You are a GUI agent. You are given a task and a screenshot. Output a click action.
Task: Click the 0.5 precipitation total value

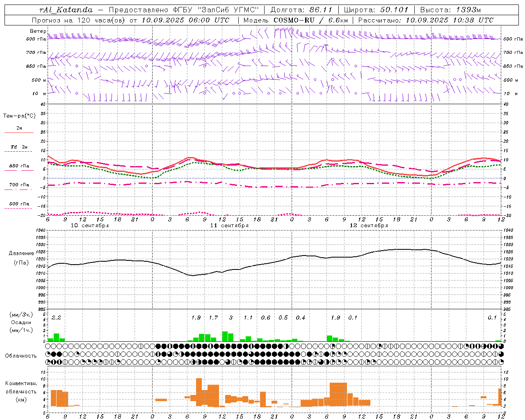[x=283, y=317]
